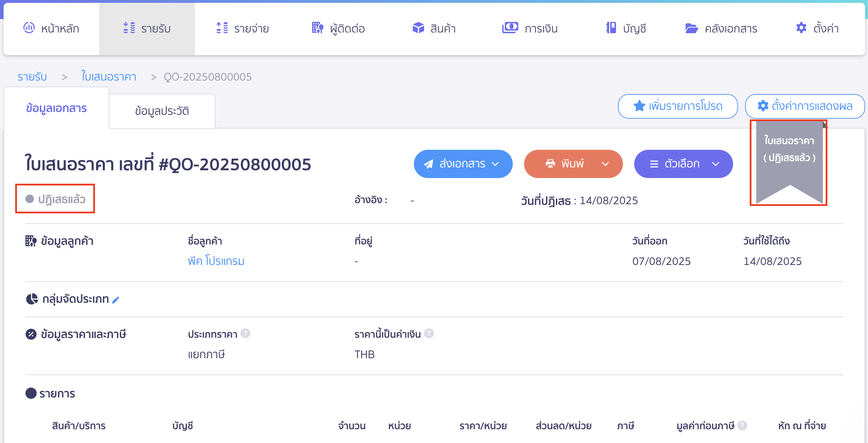This screenshot has height=443, width=868.
Task: Click the building icon beside ข้อมูลลูกค้า
Action: 31,241
